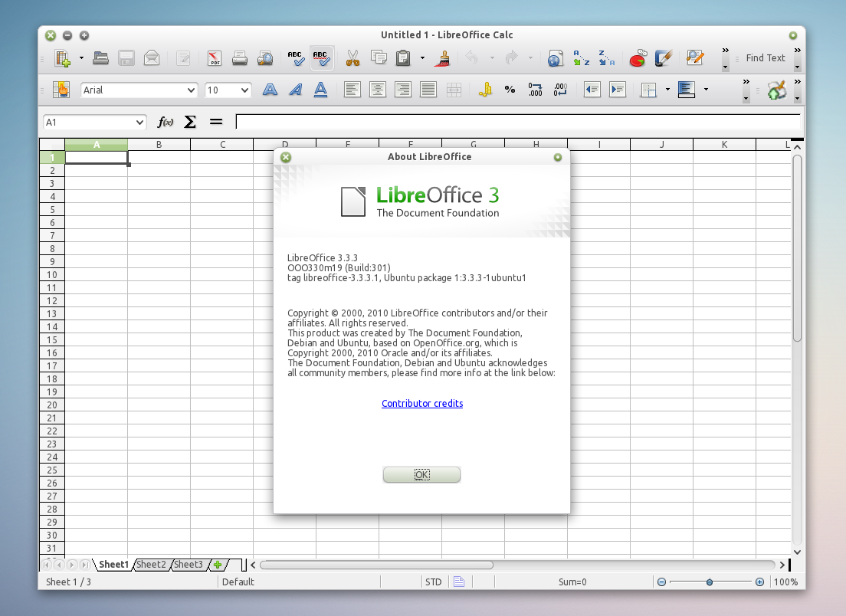Zoom in with the plus button
The height and width of the screenshot is (616, 846).
pos(759,582)
